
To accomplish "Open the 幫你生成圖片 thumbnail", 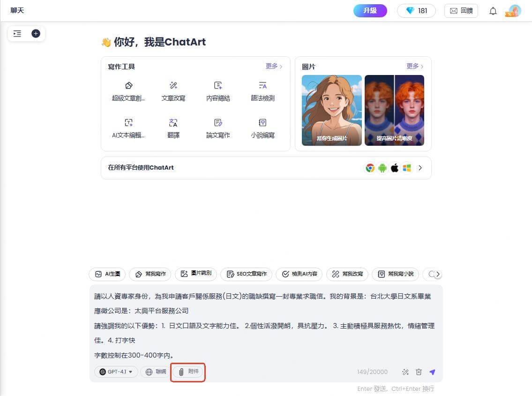I will [332, 110].
